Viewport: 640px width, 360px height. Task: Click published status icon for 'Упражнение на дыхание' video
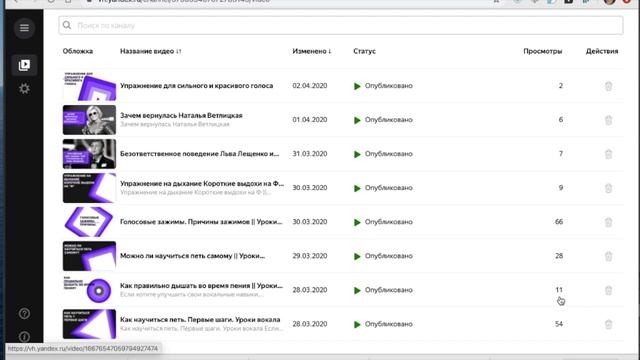[x=357, y=188]
